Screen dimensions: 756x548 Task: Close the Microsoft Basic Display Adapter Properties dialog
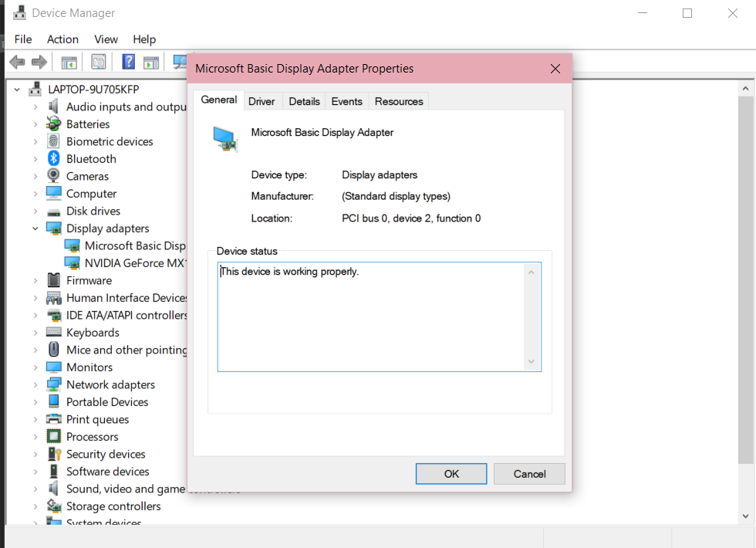(555, 69)
